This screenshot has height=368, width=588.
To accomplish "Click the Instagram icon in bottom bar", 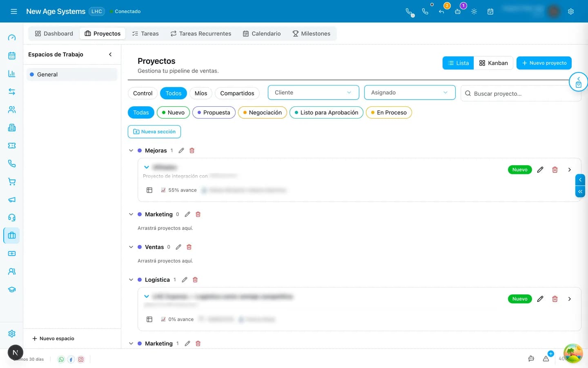I will point(81,359).
